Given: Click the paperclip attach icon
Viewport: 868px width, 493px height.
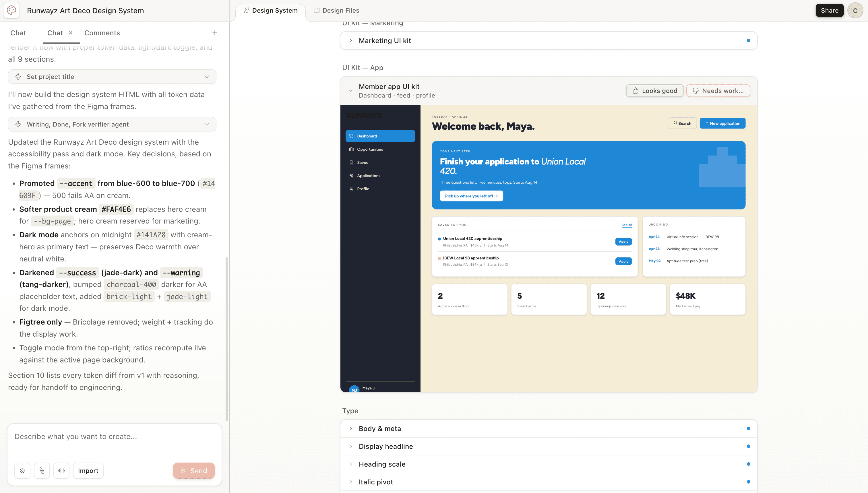Looking at the screenshot, I should coord(42,471).
